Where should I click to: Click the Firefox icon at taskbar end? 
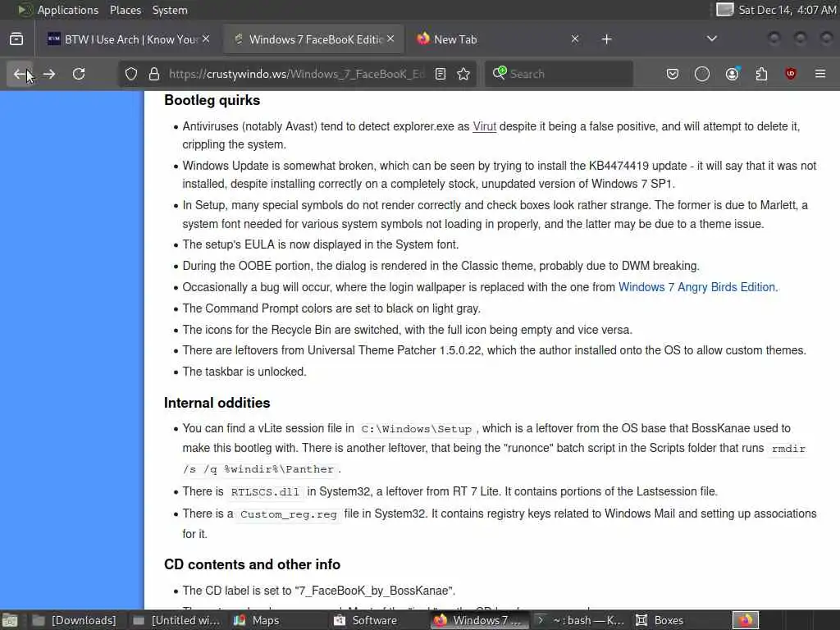[x=746, y=620]
